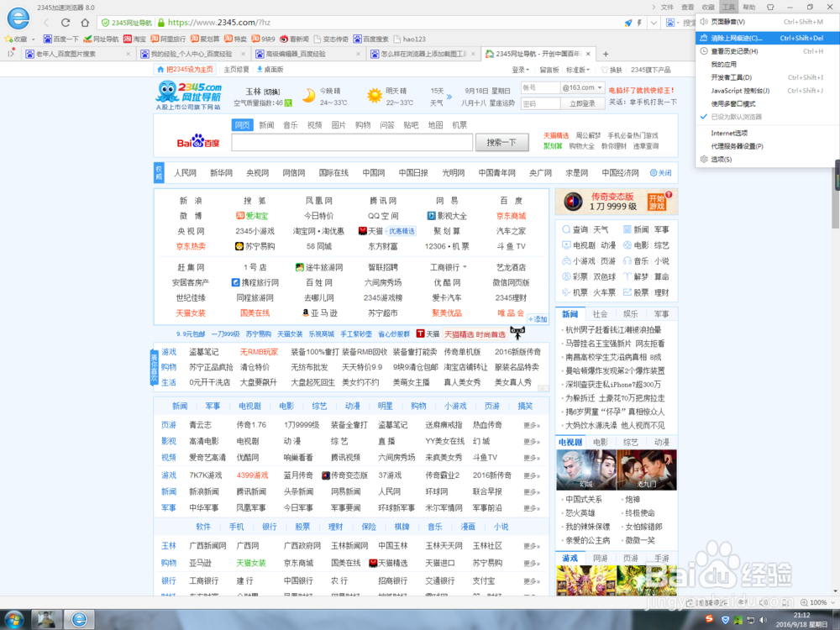Click the browser back arrow

[x=46, y=23]
